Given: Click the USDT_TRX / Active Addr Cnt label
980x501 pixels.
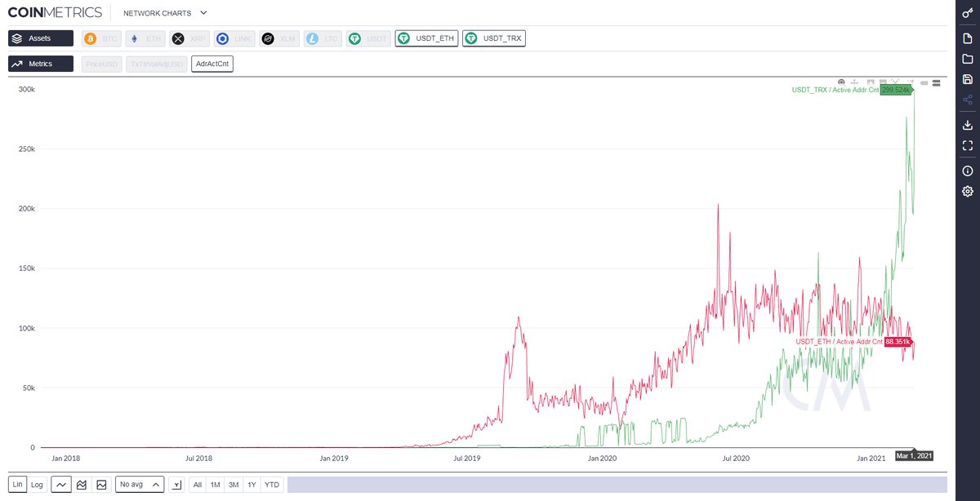Looking at the screenshot, I should 835,90.
